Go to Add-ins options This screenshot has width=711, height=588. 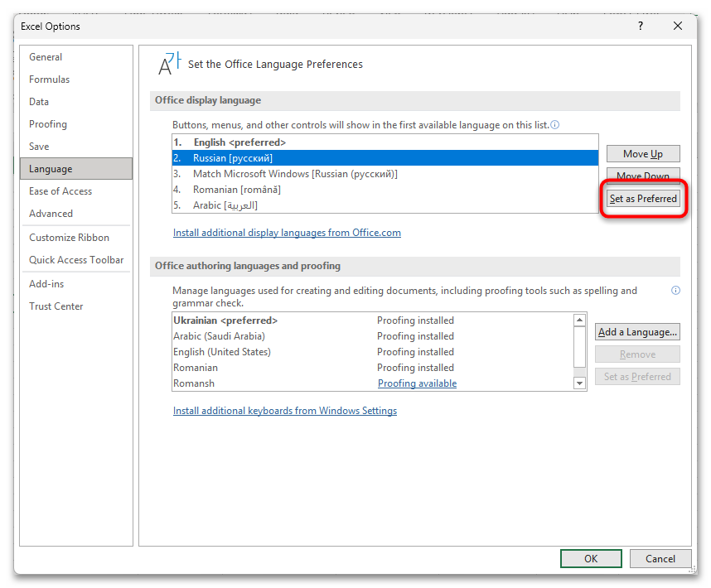[76, 284]
